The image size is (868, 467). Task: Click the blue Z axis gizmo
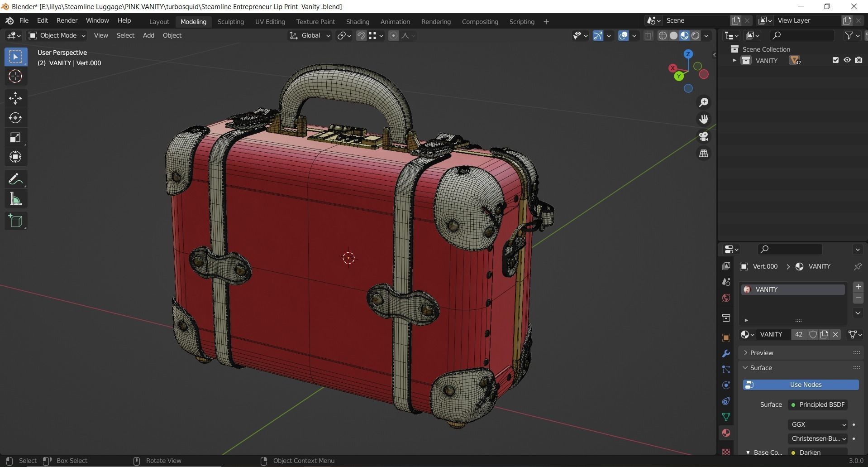(688, 54)
